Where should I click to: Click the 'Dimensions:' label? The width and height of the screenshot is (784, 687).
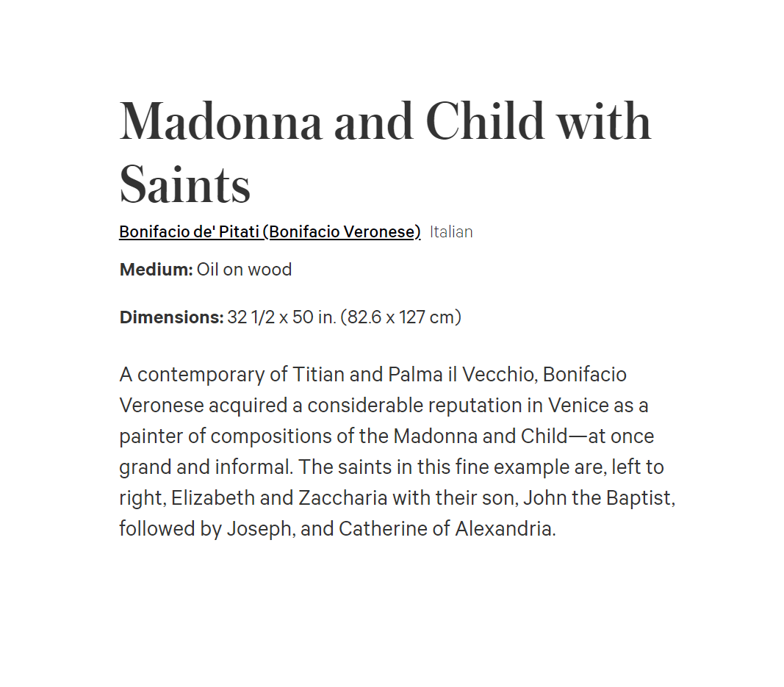click(x=171, y=317)
